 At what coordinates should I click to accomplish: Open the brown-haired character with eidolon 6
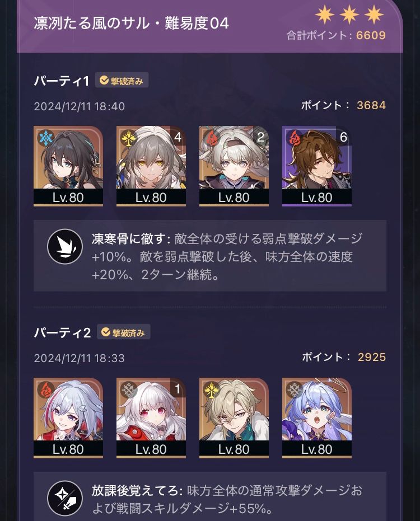tap(317, 166)
